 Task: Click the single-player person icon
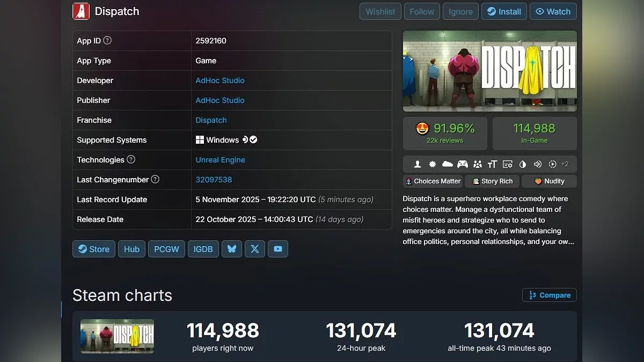click(417, 164)
